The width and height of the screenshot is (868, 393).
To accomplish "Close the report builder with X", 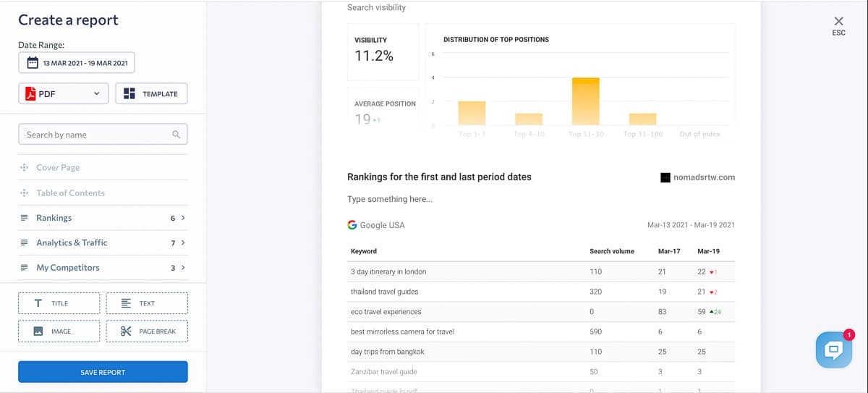I will point(838,22).
